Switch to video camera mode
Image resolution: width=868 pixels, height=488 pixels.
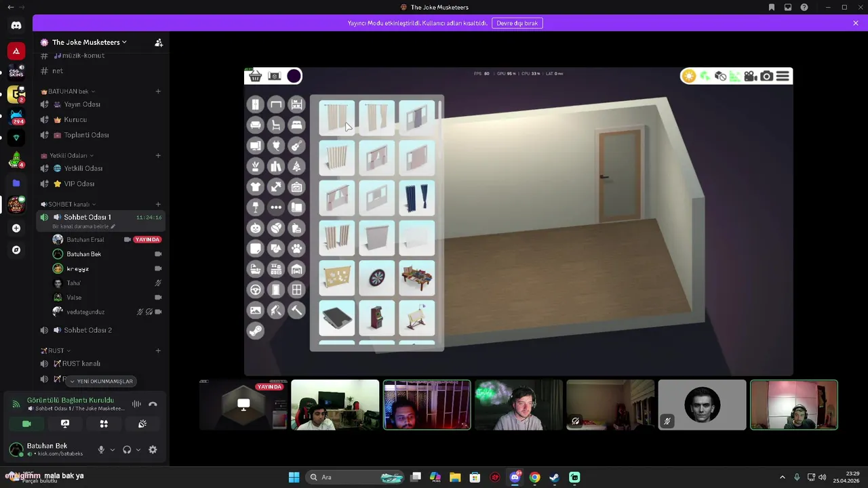[750, 76]
